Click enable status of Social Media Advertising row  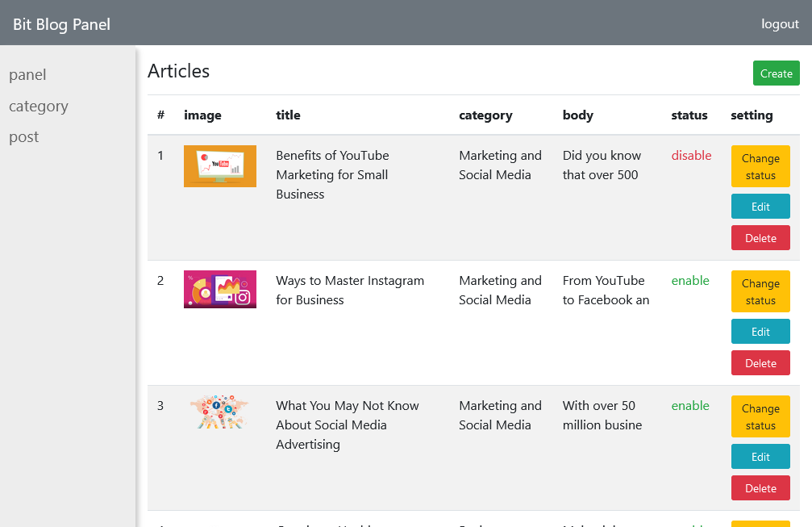(690, 406)
